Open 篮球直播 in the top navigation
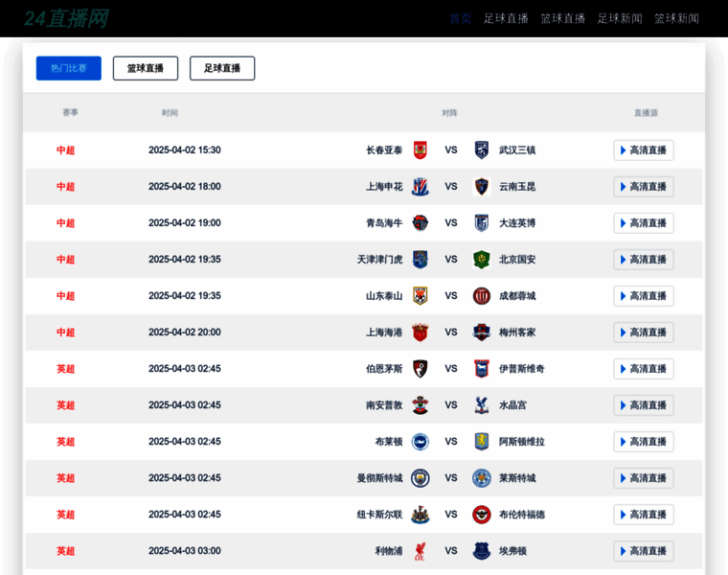Screen dimensions: 728x575 point(562,18)
